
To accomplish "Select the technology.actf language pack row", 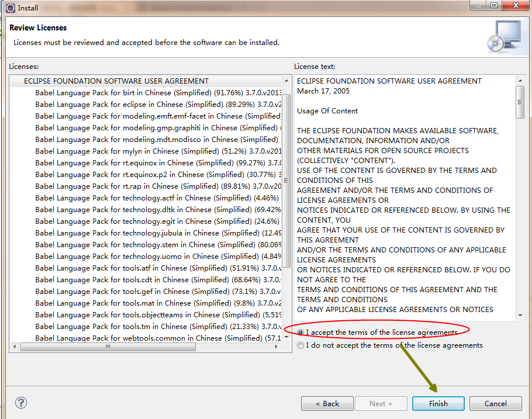I will (x=158, y=198).
